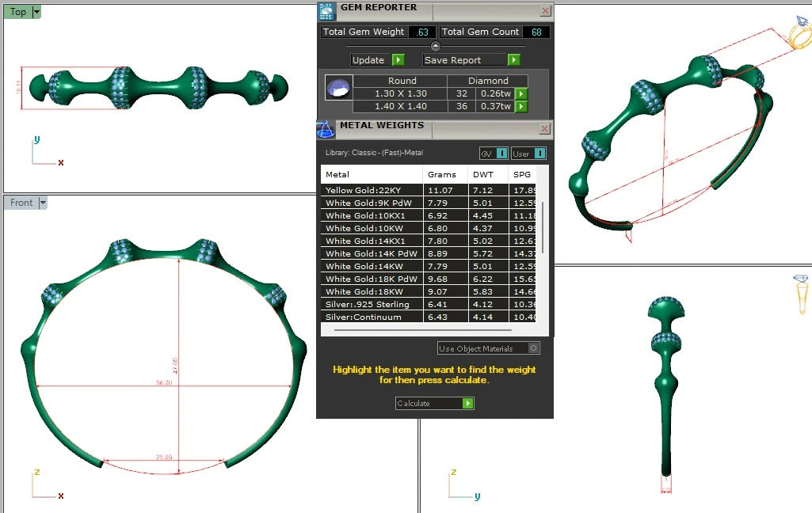This screenshot has height=513, width=812.
Task: Select the White Gold:18KW row
Action: pyautogui.click(x=429, y=291)
